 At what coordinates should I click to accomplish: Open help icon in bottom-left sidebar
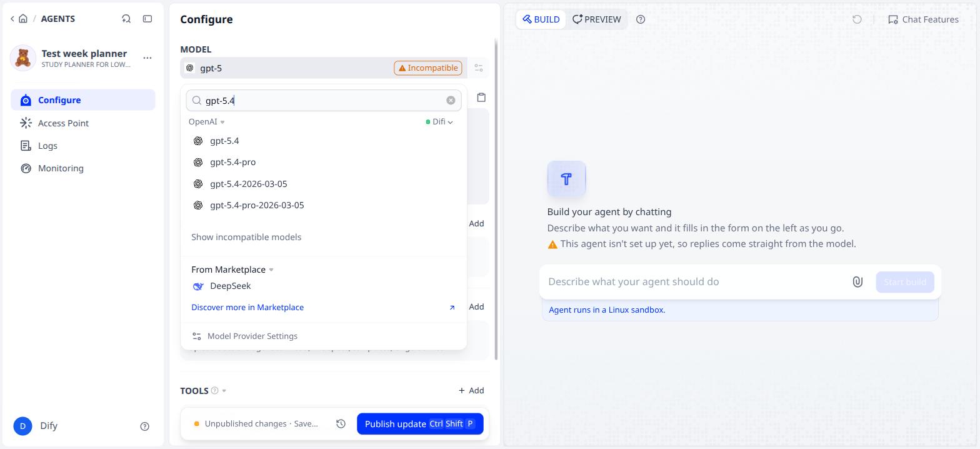[145, 426]
